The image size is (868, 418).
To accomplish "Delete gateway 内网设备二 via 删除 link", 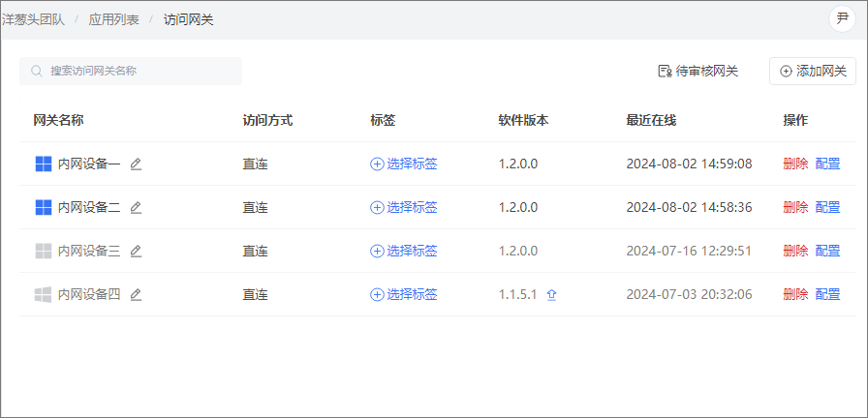I will coord(795,207).
